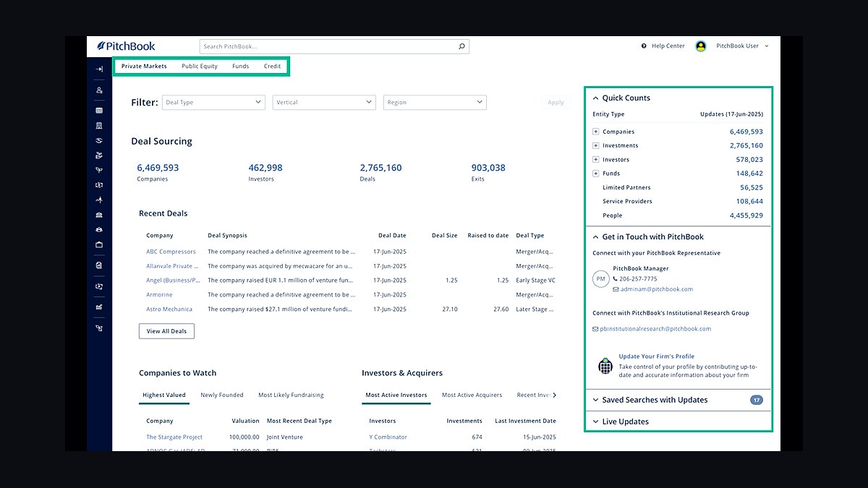Click the PitchBook logo
The width and height of the screenshot is (868, 488).
[x=126, y=46]
